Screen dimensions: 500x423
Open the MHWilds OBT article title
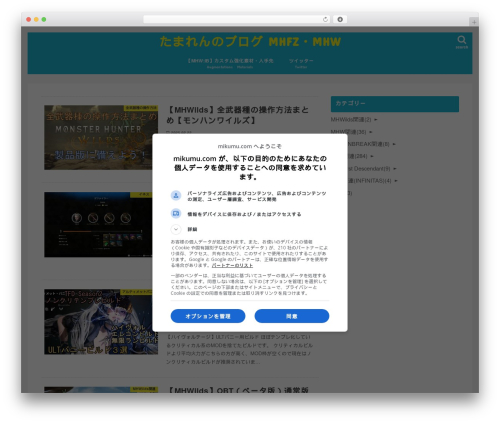(238, 390)
